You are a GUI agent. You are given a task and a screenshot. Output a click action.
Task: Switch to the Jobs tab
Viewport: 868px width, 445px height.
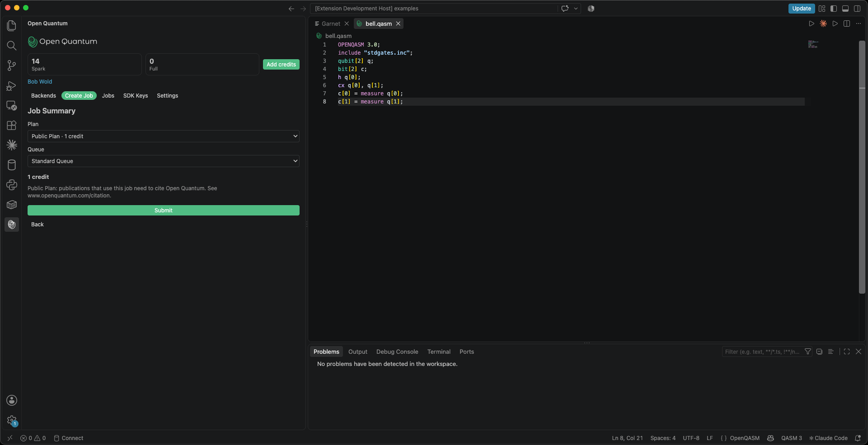pos(108,96)
